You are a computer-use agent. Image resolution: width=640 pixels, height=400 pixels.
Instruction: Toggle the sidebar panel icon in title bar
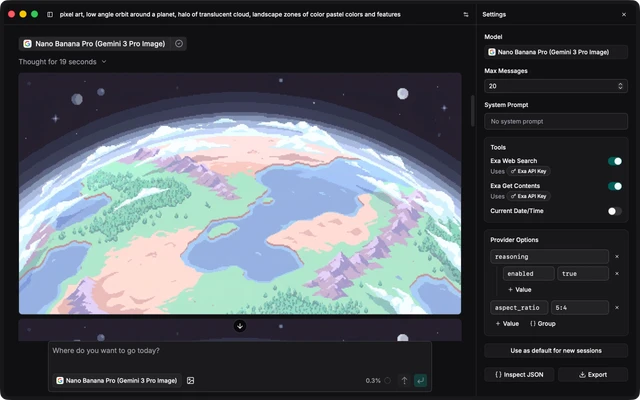coord(50,14)
